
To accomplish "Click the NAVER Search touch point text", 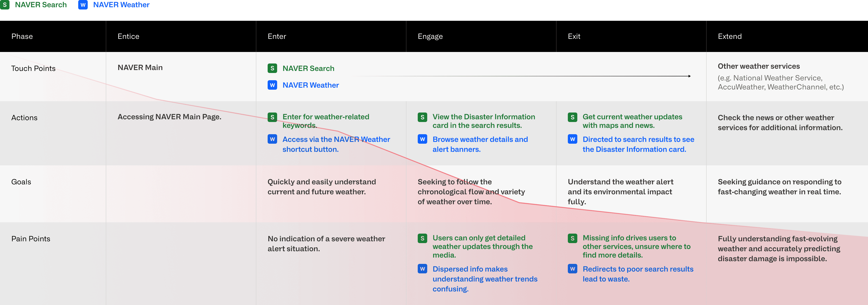I will tap(308, 68).
